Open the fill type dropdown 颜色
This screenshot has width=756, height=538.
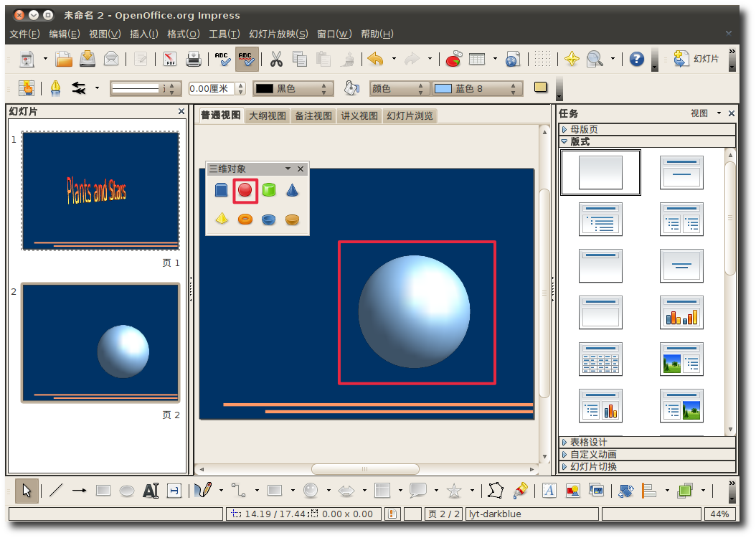click(x=400, y=89)
